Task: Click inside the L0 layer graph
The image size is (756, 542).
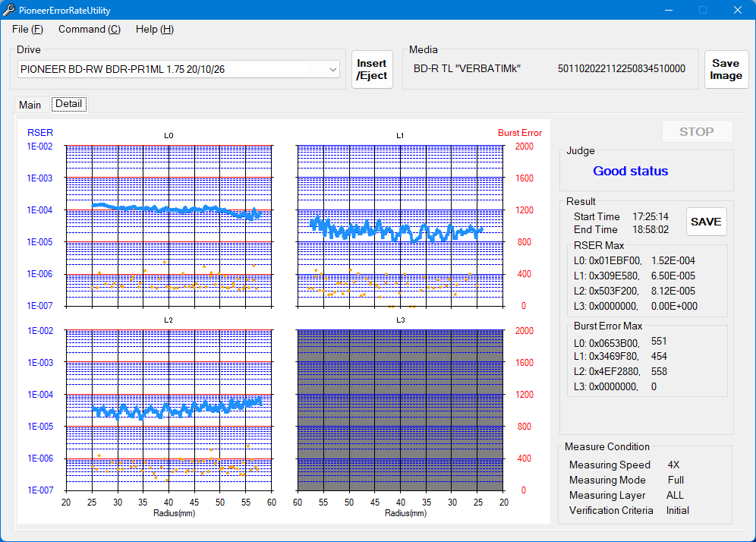Action: click(x=169, y=226)
